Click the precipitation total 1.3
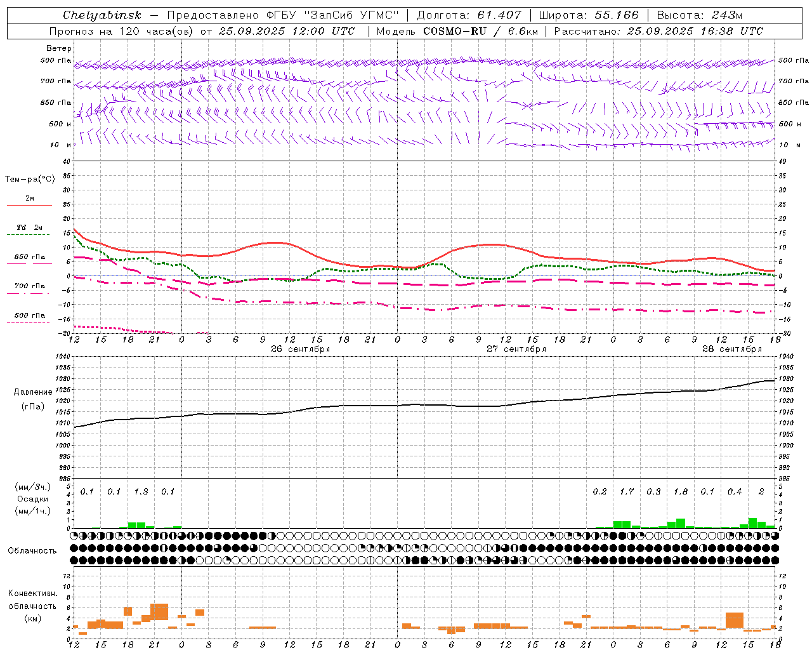 (141, 492)
